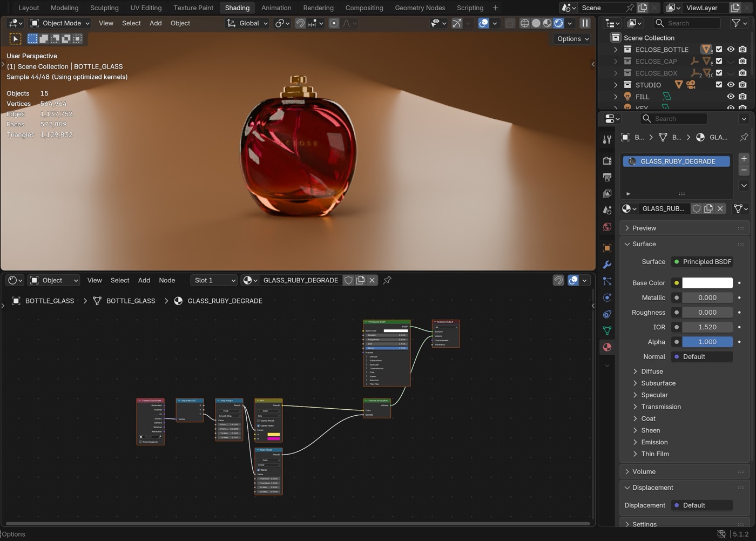Open the Object Data properties tab

(x=607, y=330)
